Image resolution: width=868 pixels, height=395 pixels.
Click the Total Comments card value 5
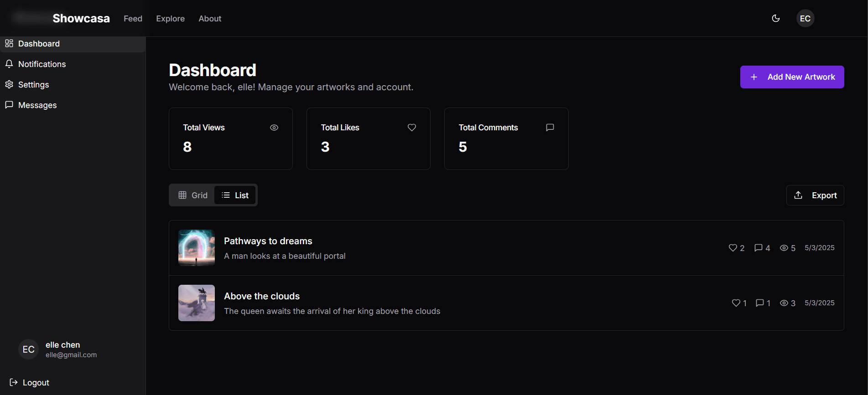coord(463,147)
